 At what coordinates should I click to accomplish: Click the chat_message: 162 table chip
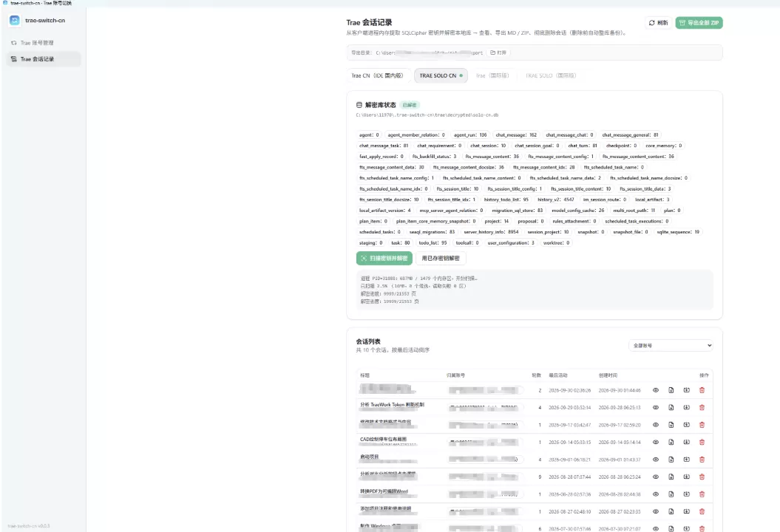(516, 134)
